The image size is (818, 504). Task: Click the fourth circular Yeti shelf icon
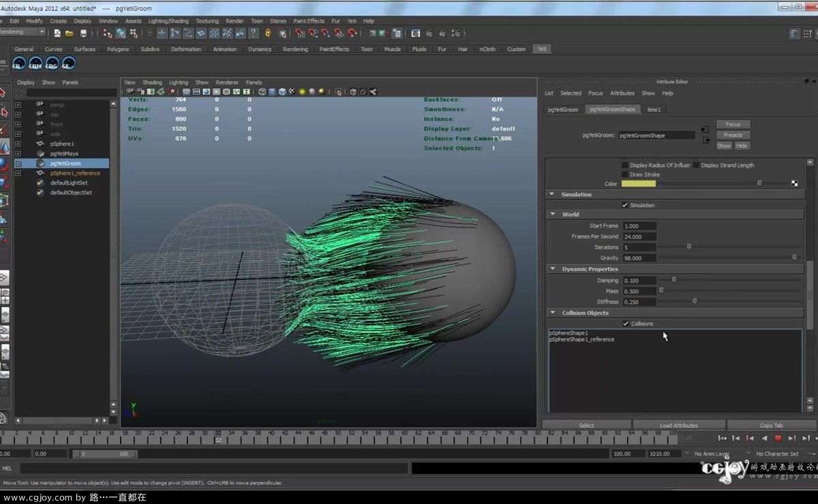[x=68, y=63]
